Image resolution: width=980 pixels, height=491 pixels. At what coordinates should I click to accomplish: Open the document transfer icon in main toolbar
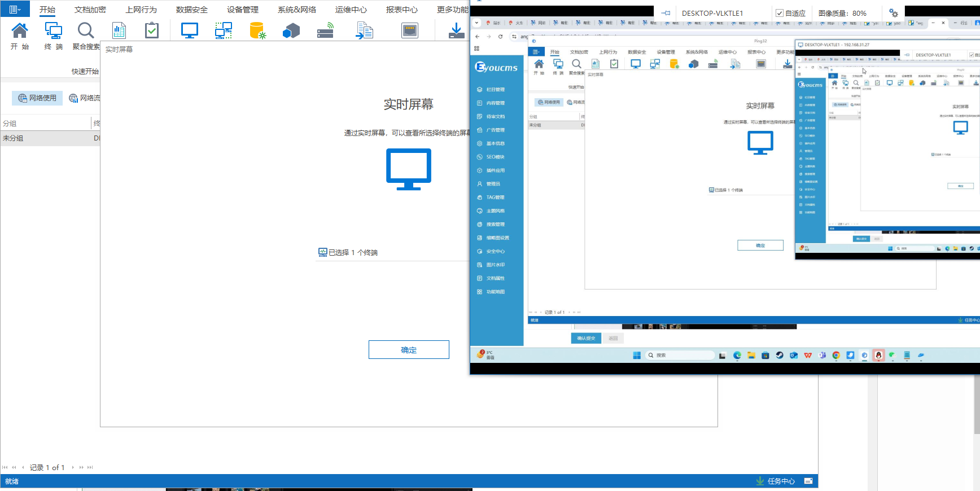pos(364,30)
